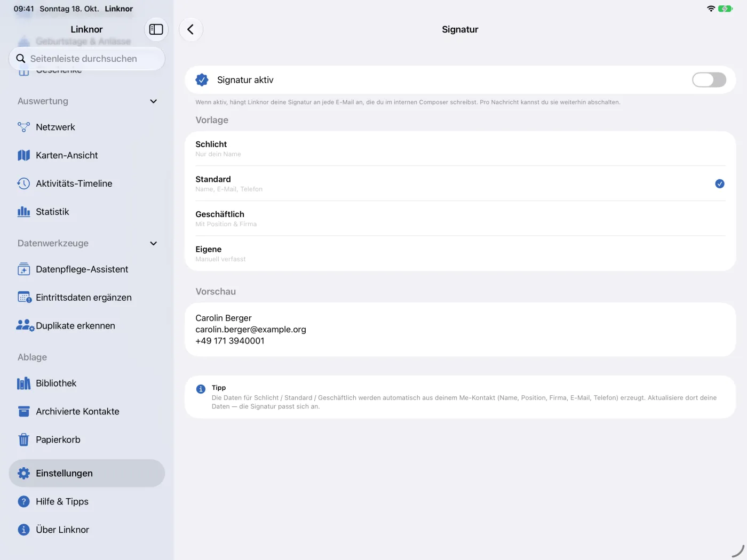This screenshot has width=747, height=560.
Task: Open Aktivitäts-Timeline in the sidebar
Action: [x=87, y=183]
